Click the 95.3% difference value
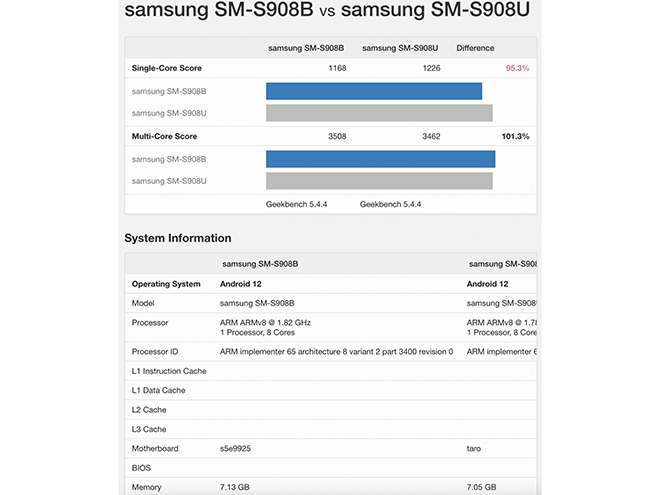The width and height of the screenshot is (660, 495). (517, 68)
